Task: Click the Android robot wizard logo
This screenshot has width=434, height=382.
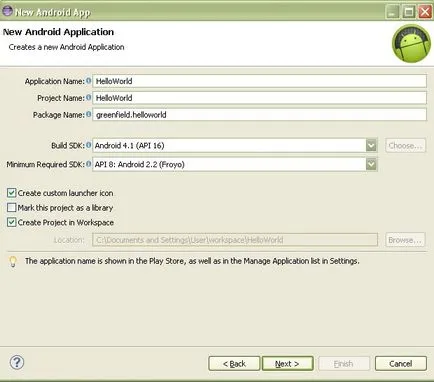Action: click(x=411, y=44)
